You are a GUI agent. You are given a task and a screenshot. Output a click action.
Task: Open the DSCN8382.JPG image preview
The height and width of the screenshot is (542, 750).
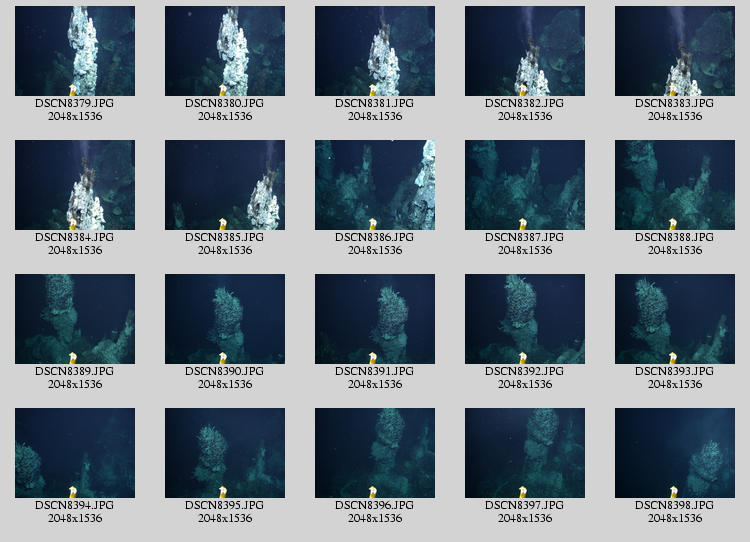click(x=525, y=51)
